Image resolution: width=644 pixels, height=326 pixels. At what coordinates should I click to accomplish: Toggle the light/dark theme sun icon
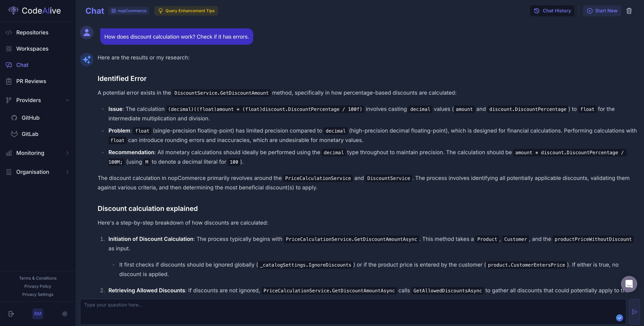point(65,314)
